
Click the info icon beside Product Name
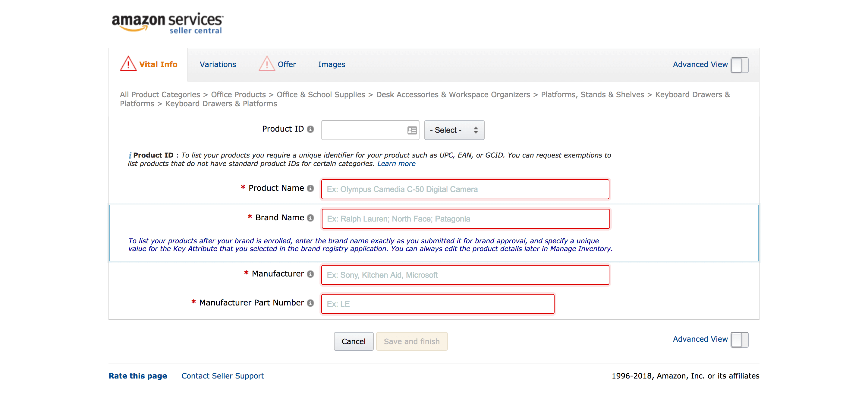click(310, 188)
